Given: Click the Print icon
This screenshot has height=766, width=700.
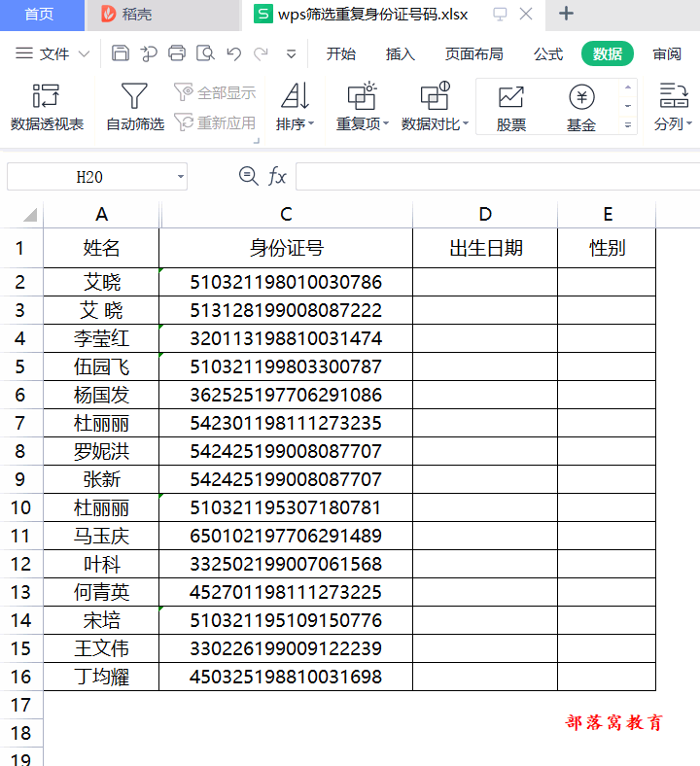Looking at the screenshot, I should click(177, 53).
